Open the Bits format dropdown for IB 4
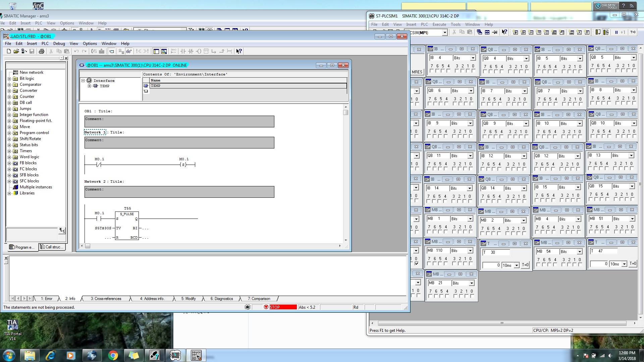The height and width of the screenshot is (362, 644). (x=473, y=58)
